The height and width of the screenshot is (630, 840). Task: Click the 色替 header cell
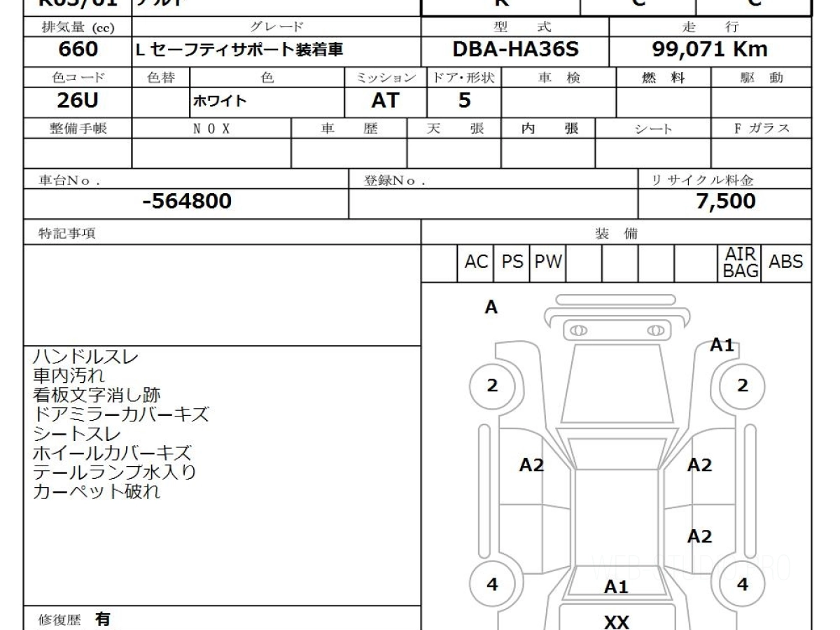[x=160, y=78]
